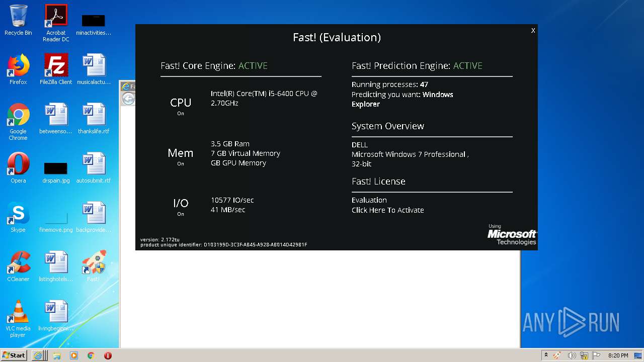
Task: Open the listinghotels document icon
Action: coord(56,266)
